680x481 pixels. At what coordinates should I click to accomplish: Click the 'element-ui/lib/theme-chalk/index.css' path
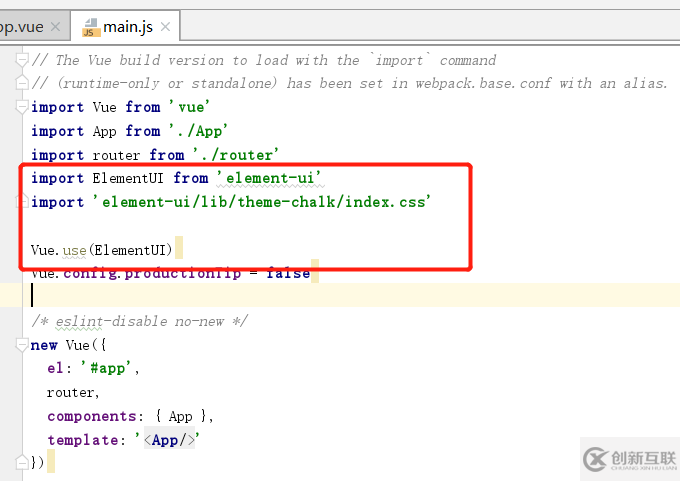coord(262,202)
